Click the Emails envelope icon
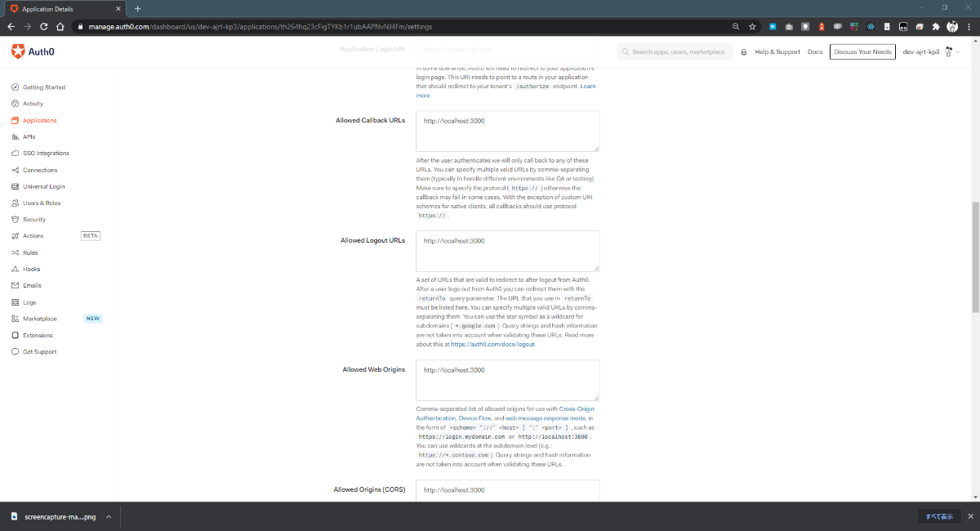 [x=16, y=285]
